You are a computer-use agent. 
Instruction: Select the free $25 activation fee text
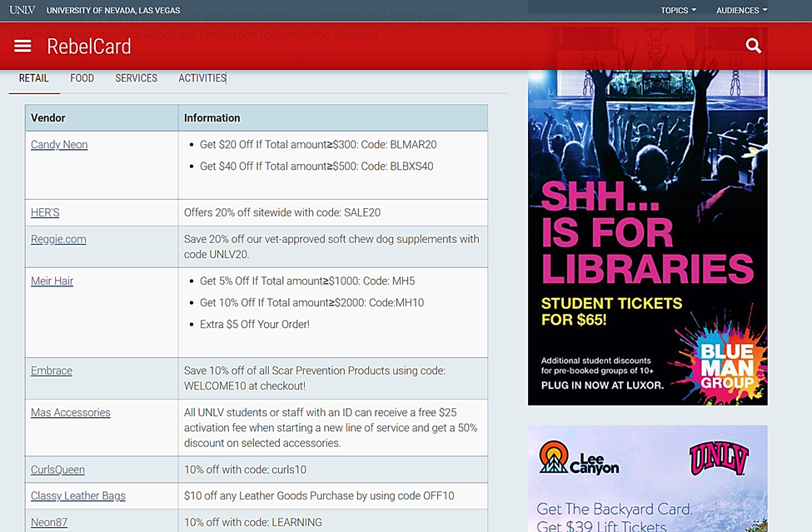click(x=331, y=427)
